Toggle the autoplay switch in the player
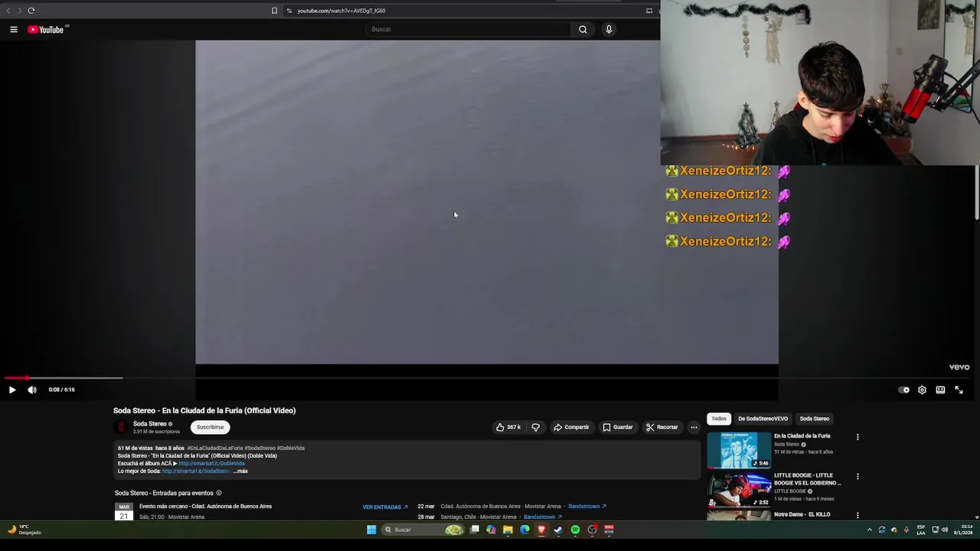This screenshot has height=551, width=980. pos(903,390)
